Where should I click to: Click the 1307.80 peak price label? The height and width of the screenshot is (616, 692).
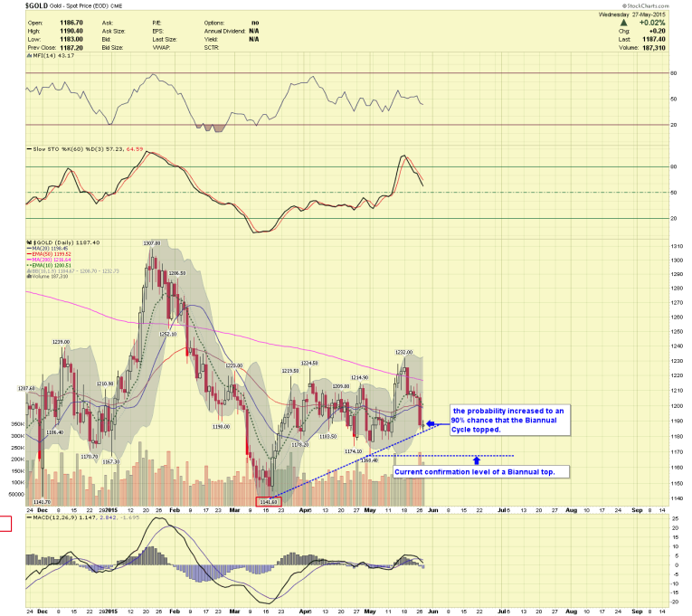[x=151, y=242]
